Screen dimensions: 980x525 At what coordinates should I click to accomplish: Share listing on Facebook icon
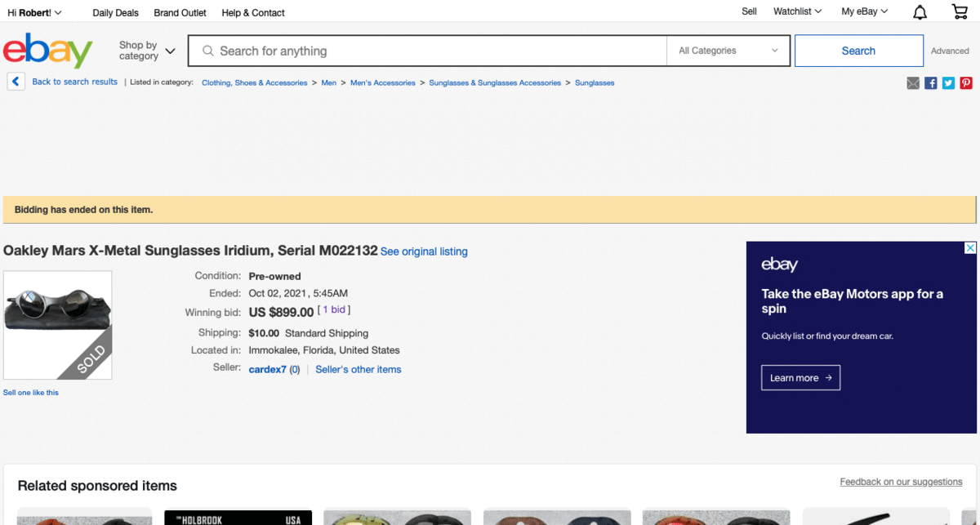[x=931, y=82]
